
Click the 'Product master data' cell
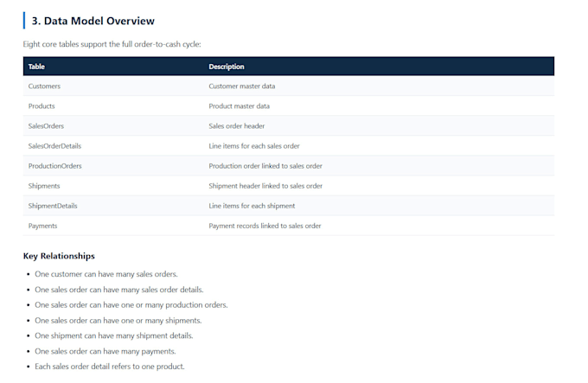click(x=239, y=106)
